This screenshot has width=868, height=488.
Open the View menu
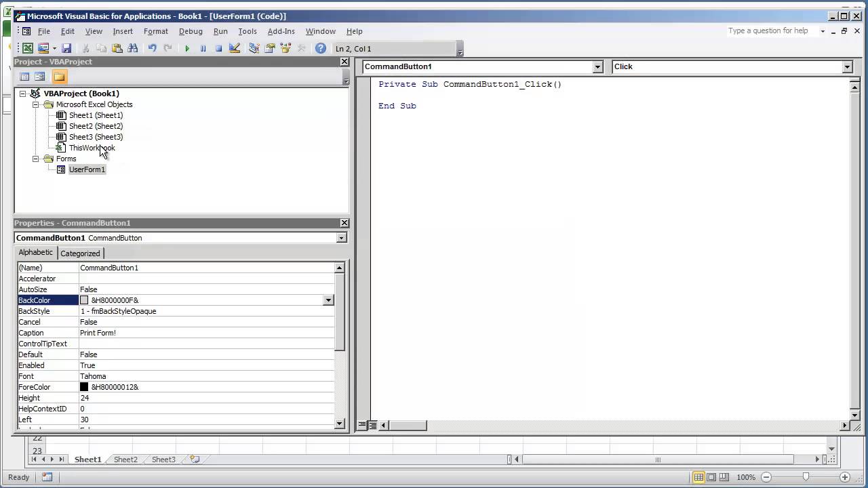click(x=94, y=31)
